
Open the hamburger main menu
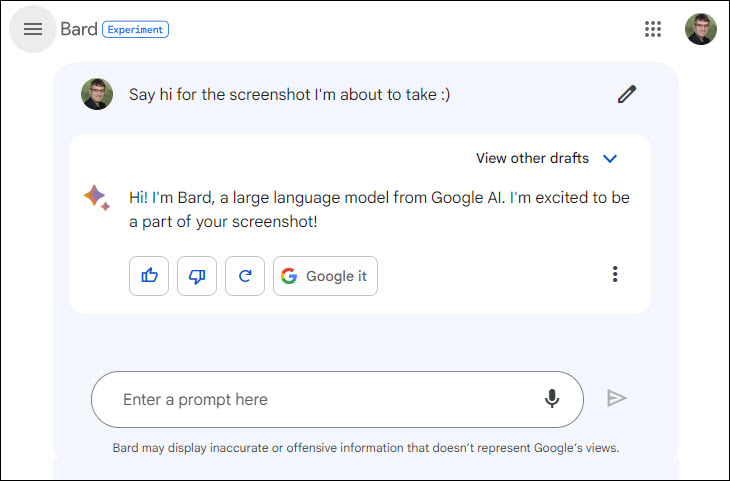coord(33,29)
